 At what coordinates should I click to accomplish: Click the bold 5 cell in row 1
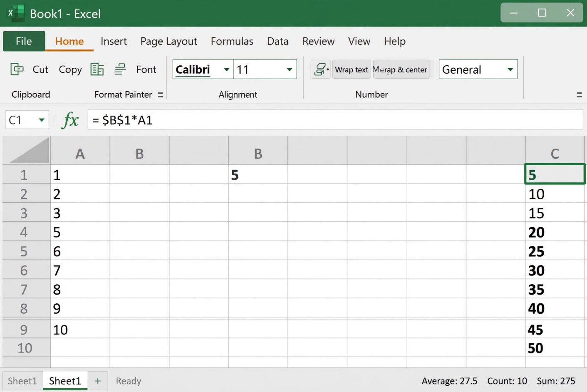tap(258, 175)
